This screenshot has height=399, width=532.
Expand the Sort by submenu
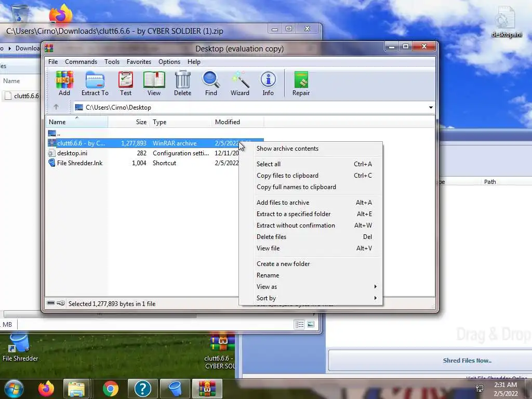point(311,298)
